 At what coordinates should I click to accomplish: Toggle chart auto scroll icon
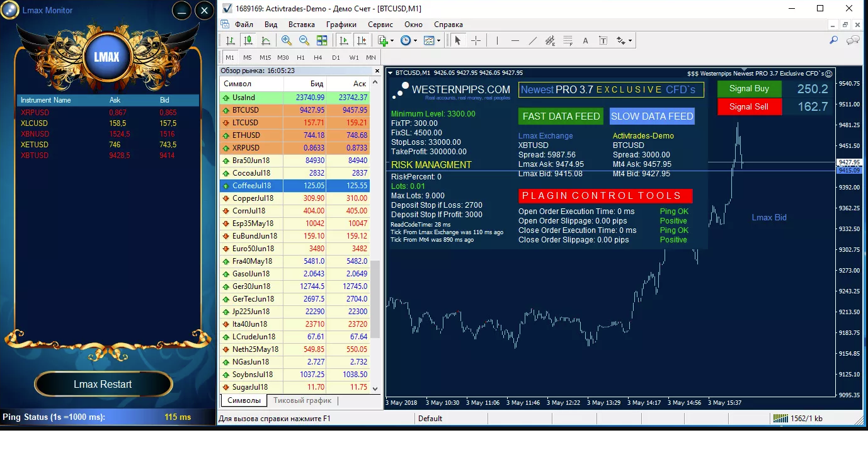pyautogui.click(x=344, y=40)
